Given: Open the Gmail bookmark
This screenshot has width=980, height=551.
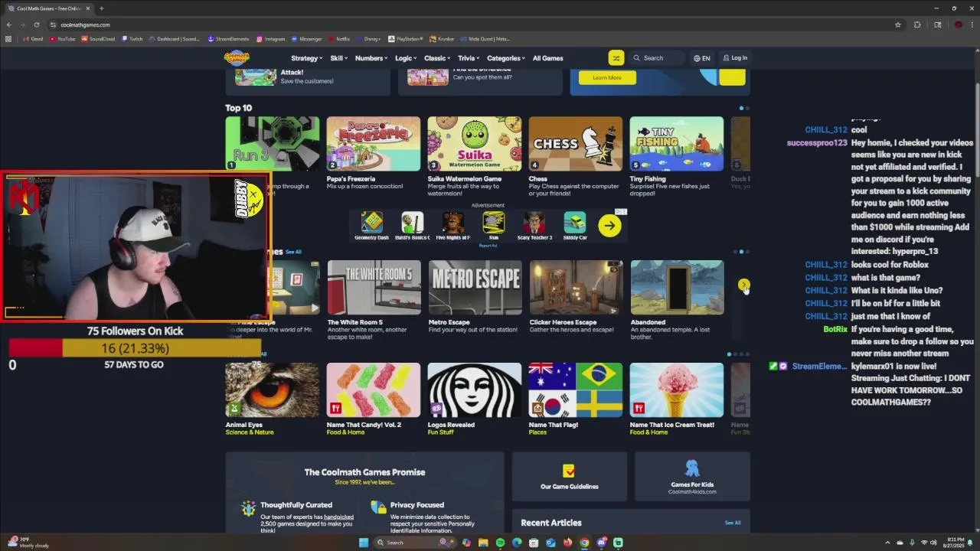Looking at the screenshot, I should pos(33,39).
